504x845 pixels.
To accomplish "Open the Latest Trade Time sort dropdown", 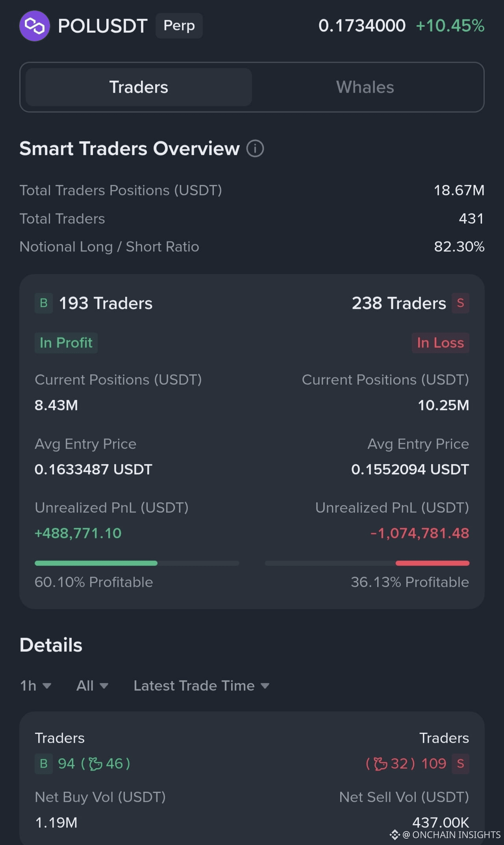I will point(202,686).
